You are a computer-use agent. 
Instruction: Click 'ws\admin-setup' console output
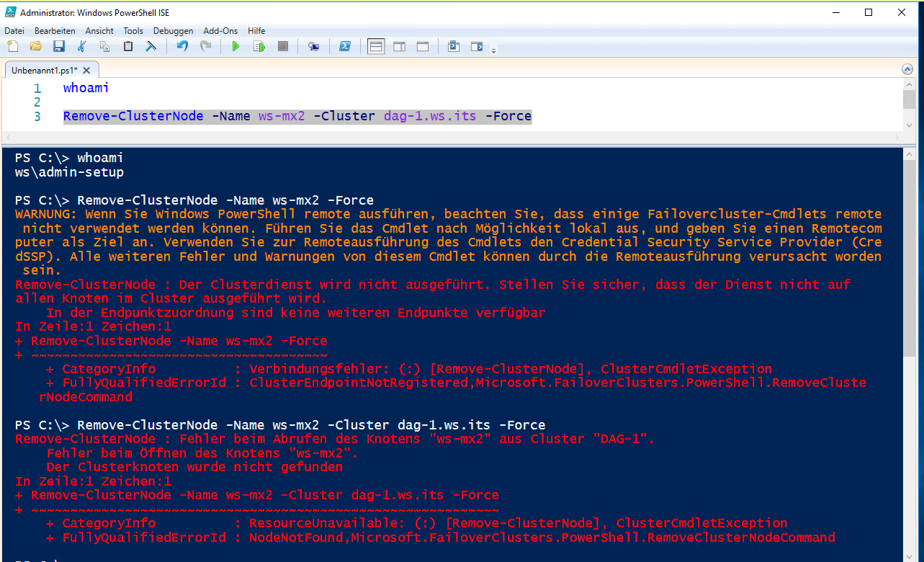(69, 172)
